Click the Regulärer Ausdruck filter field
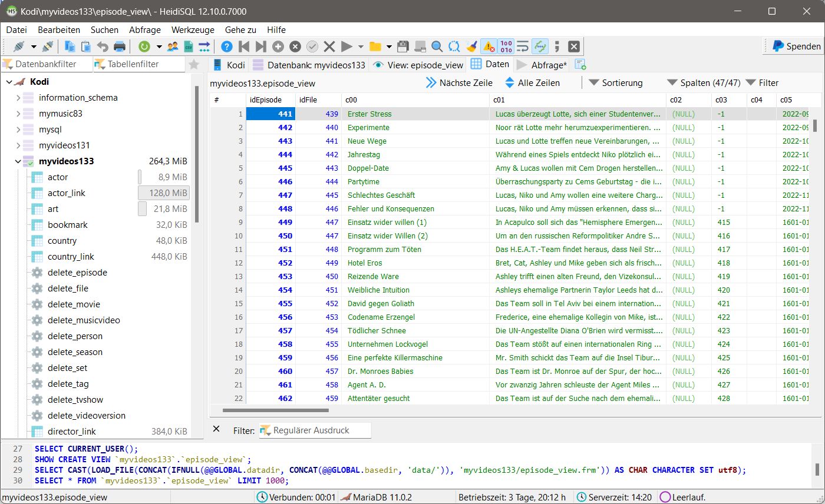The image size is (825, 504). pyautogui.click(x=315, y=430)
